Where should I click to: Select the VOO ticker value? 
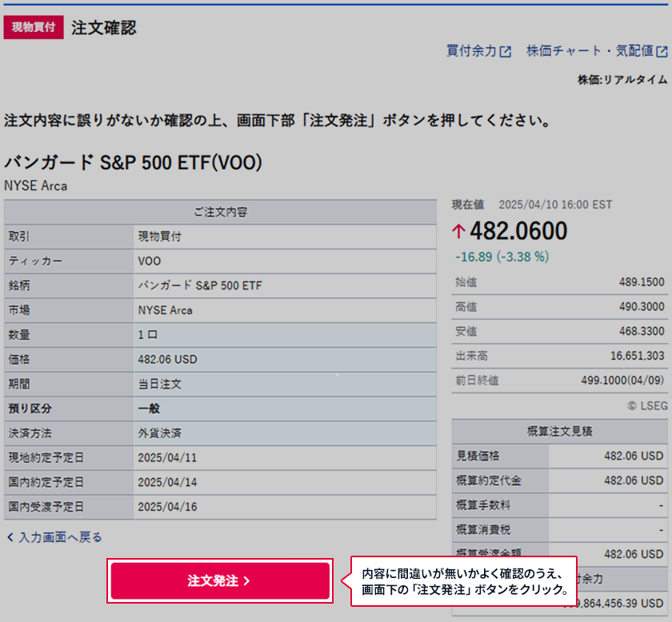pos(149,261)
